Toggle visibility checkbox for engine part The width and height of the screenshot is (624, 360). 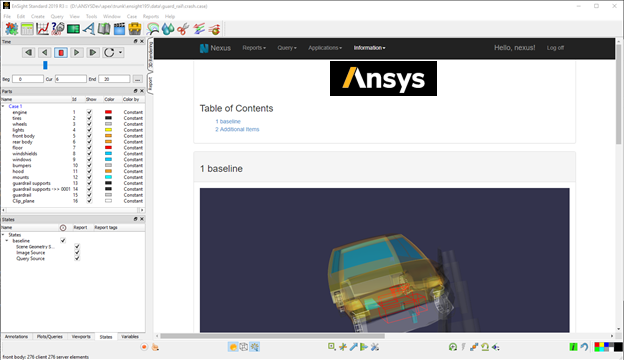pos(89,112)
